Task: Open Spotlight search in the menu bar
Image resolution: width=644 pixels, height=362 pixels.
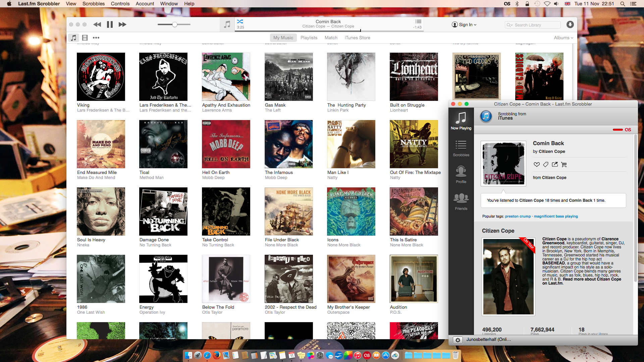Action: [623, 4]
